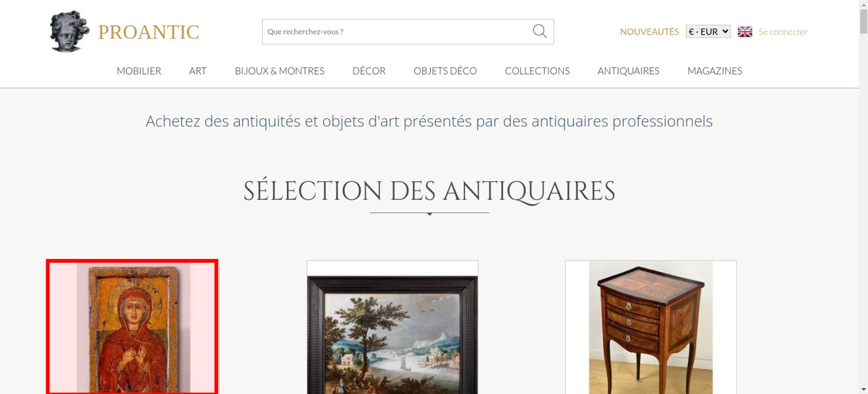
Task: Open the MAGAZINES menu
Action: (x=715, y=71)
